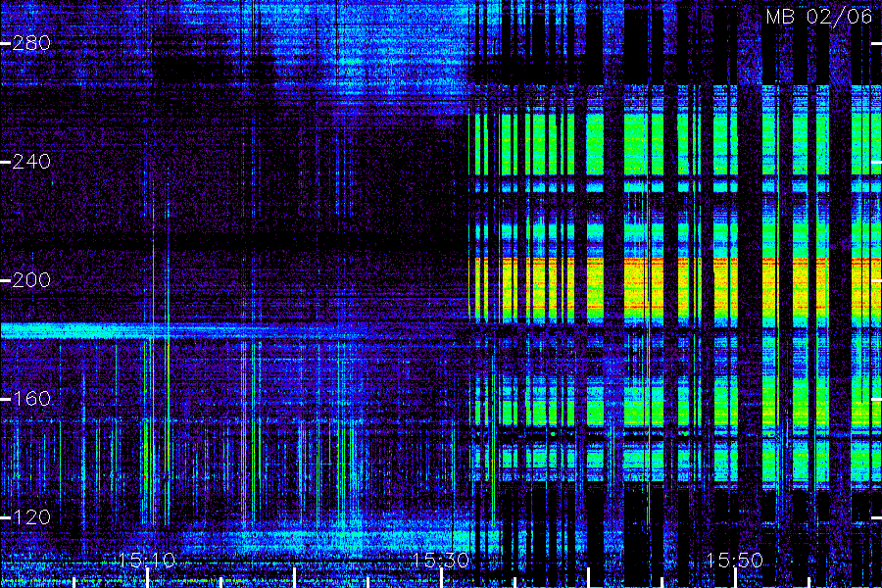This screenshot has height=588, width=882.
Task: Click the 15:10 time axis label
Action: (147, 560)
